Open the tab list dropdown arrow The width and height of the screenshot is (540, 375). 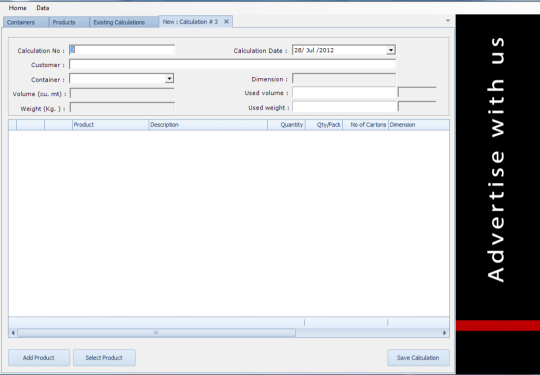click(448, 21)
